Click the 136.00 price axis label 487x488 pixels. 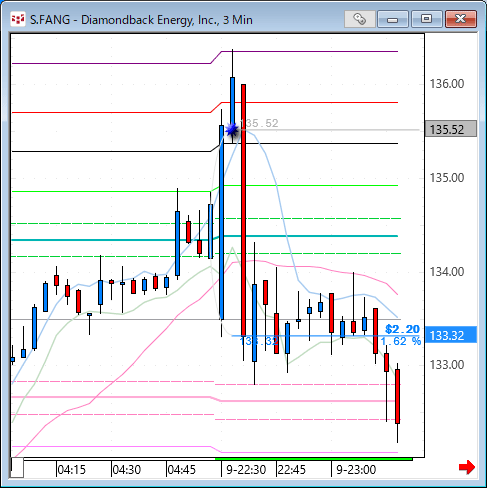click(447, 84)
